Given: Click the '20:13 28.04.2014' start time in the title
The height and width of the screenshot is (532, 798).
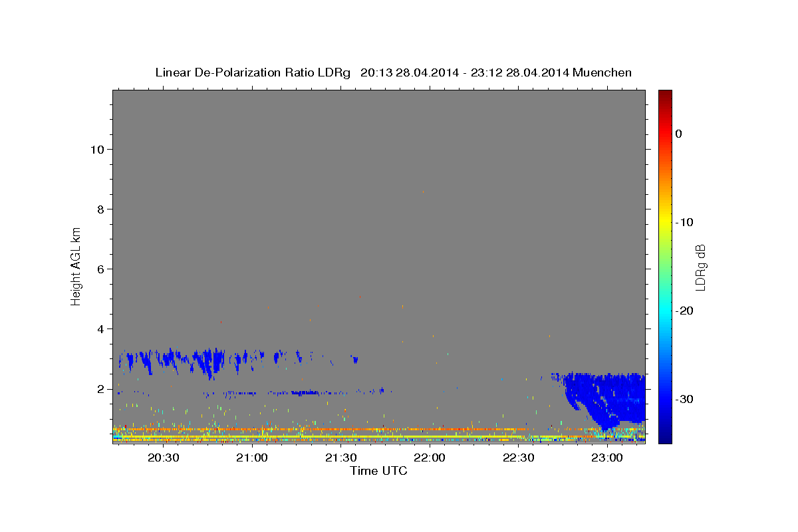Looking at the screenshot, I should pyautogui.click(x=409, y=72).
